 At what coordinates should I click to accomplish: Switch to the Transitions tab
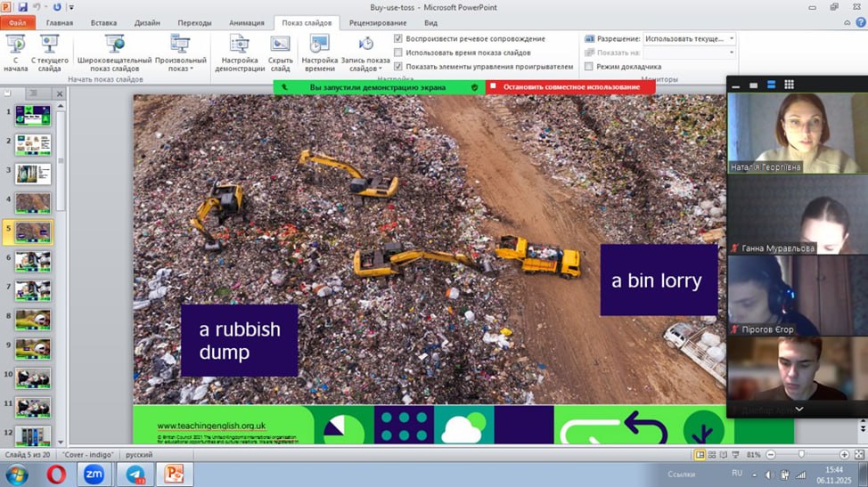pyautogui.click(x=194, y=22)
